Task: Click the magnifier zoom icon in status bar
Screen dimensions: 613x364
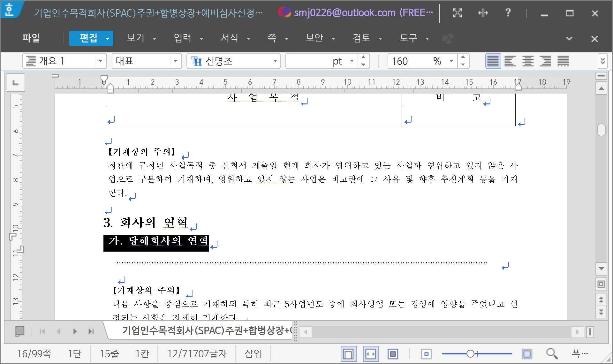Action: click(x=551, y=354)
